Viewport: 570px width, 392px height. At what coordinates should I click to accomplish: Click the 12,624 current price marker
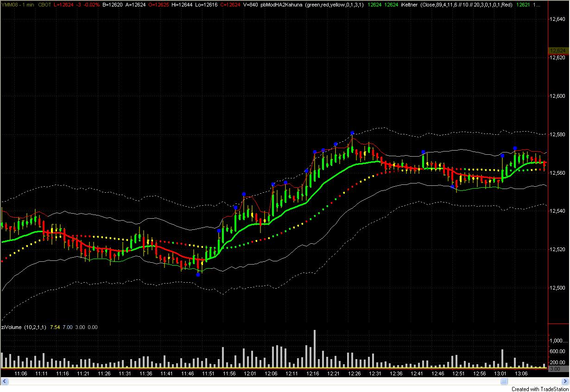point(557,50)
